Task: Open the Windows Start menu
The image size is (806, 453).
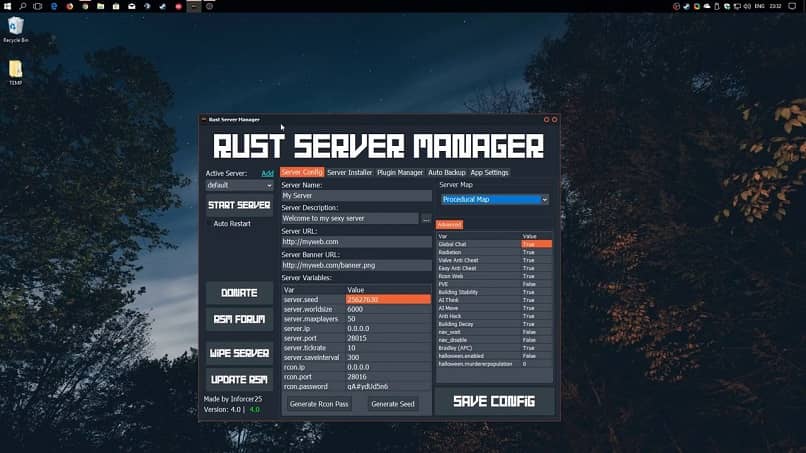Action: pyautogui.click(x=7, y=6)
